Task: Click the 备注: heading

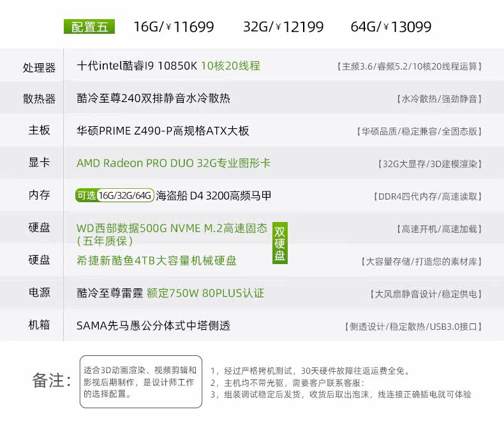Action: [x=52, y=381]
